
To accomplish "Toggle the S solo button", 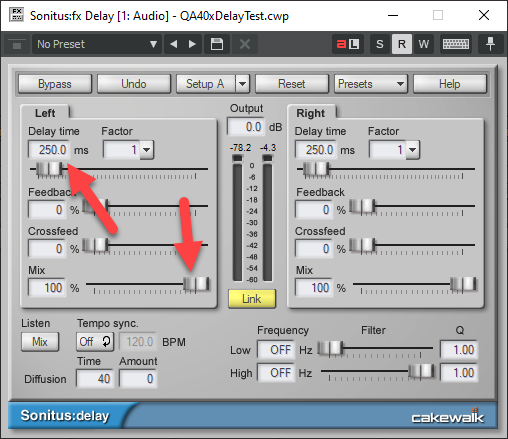I will pyautogui.click(x=380, y=44).
